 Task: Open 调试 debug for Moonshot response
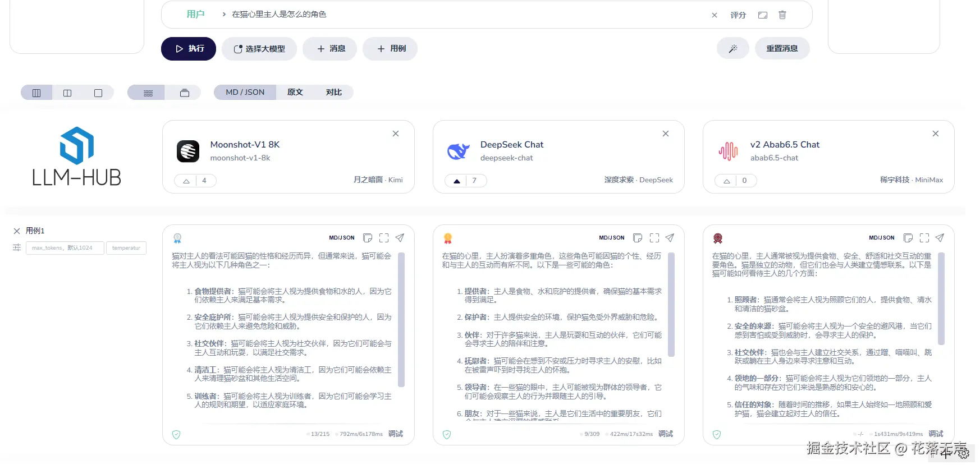pos(396,434)
